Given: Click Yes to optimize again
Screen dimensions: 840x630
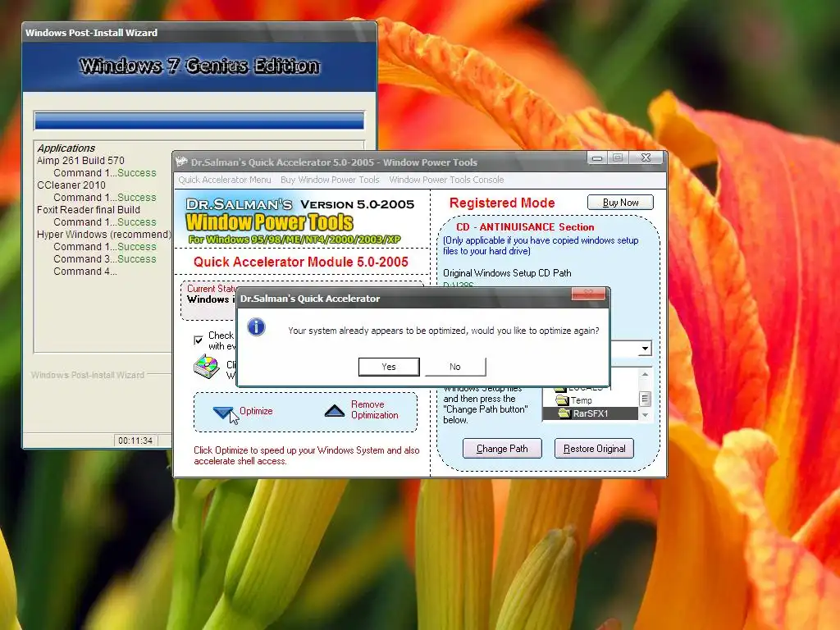Looking at the screenshot, I should [x=389, y=367].
